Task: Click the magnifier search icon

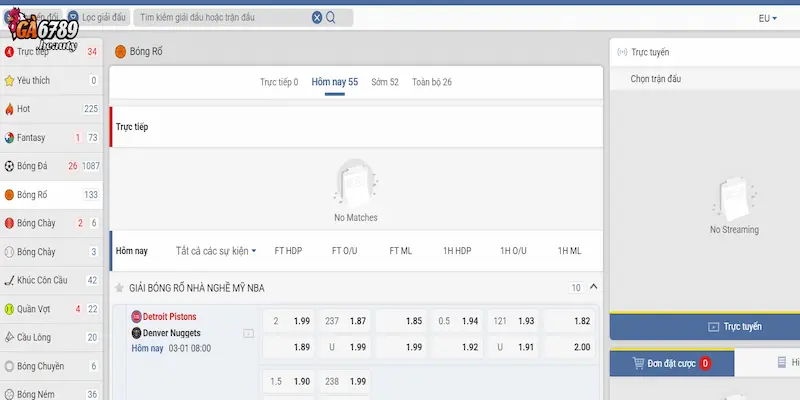Action: pos(331,18)
